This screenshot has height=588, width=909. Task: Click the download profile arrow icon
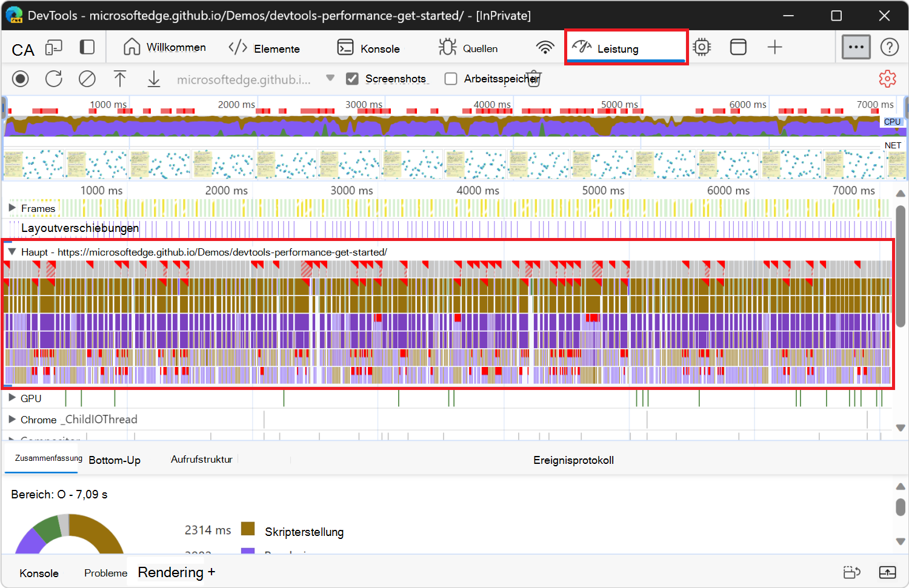tap(154, 79)
